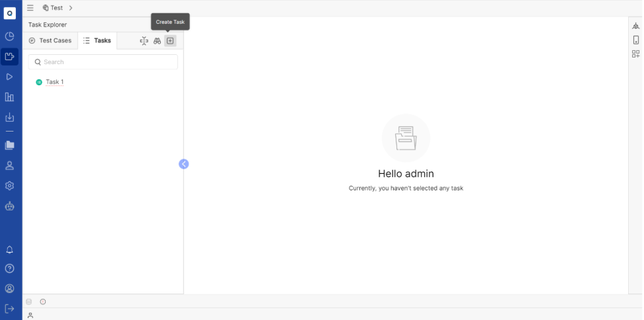Open the reports bar chart icon
The width and height of the screenshot is (644, 320).
10,97
